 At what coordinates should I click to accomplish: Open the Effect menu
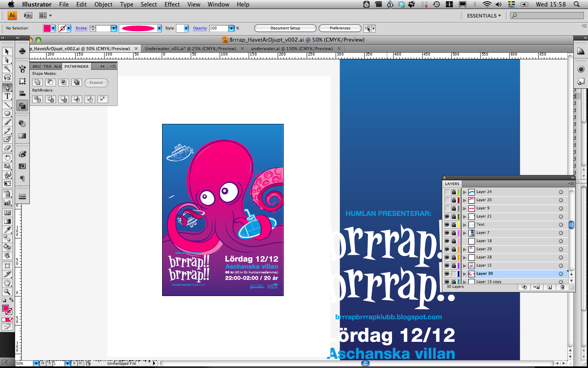(172, 4)
